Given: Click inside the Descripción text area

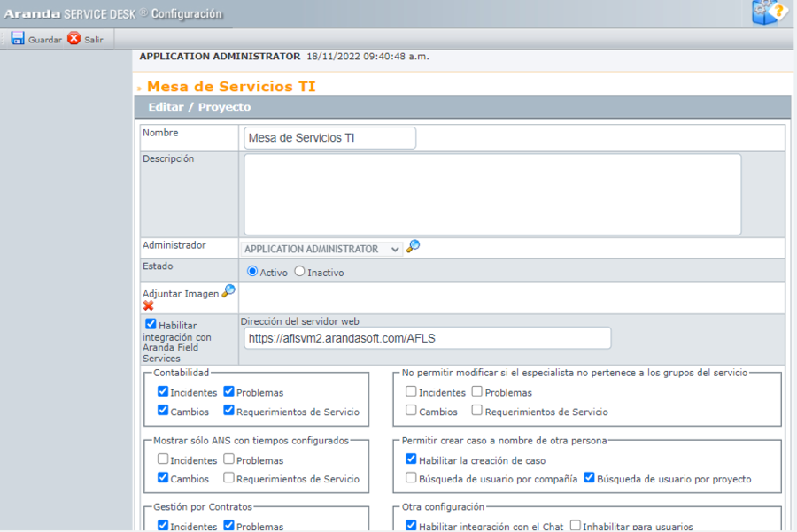Looking at the screenshot, I should coord(492,195).
